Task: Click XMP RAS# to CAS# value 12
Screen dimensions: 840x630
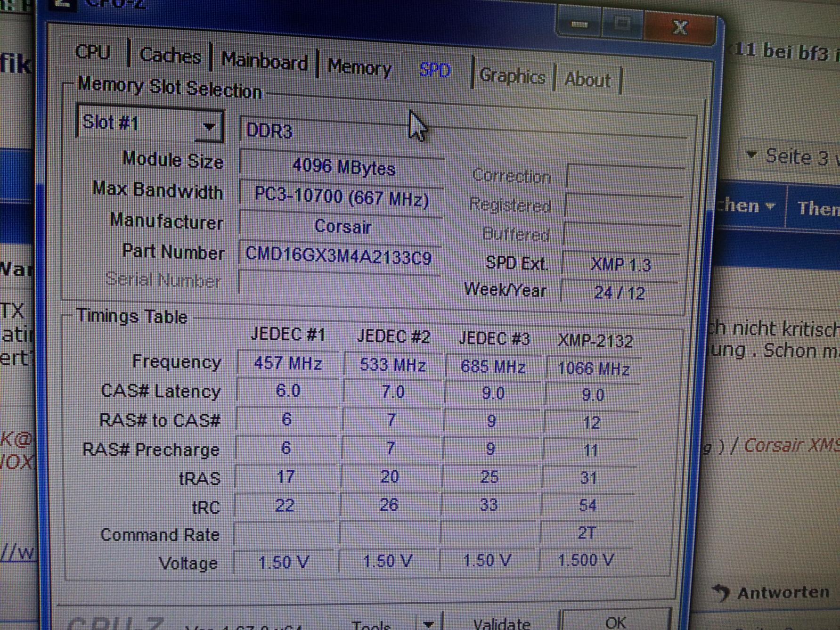Action: coord(591,423)
